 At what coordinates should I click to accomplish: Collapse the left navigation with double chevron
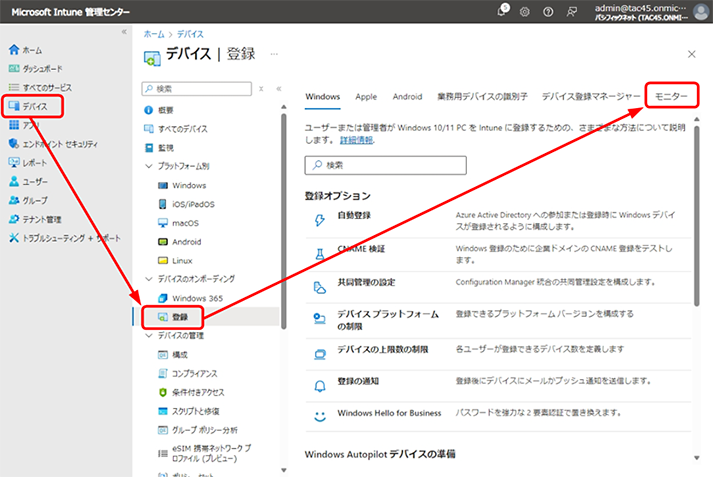(124, 32)
